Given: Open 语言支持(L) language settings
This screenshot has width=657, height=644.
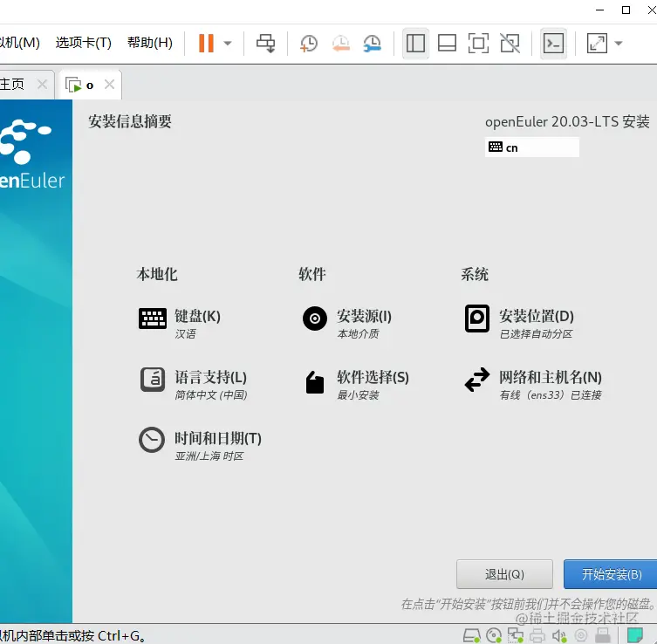Looking at the screenshot, I should coord(193,383).
